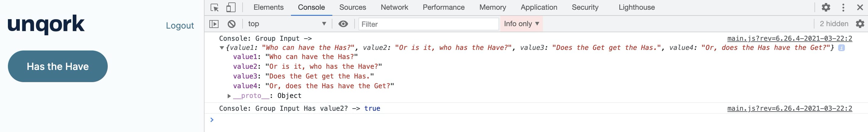This screenshot has width=868, height=132.
Task: Focus the console Filter input field
Action: (x=428, y=24)
